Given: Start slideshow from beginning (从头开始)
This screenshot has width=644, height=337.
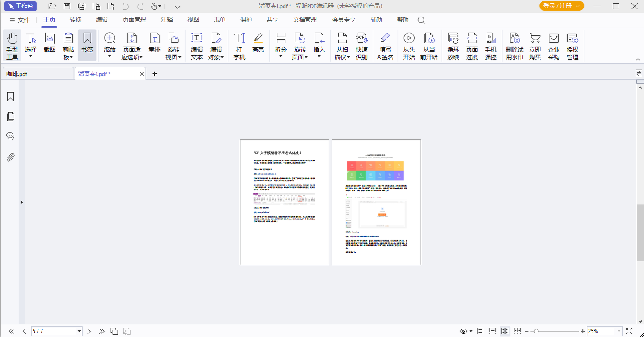Looking at the screenshot, I should point(409,46).
